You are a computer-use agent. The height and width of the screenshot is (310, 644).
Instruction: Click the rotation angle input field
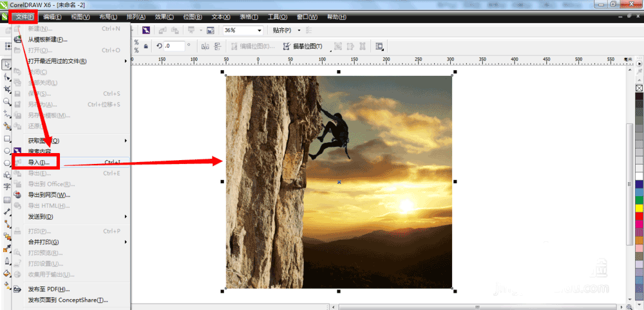[x=174, y=46]
